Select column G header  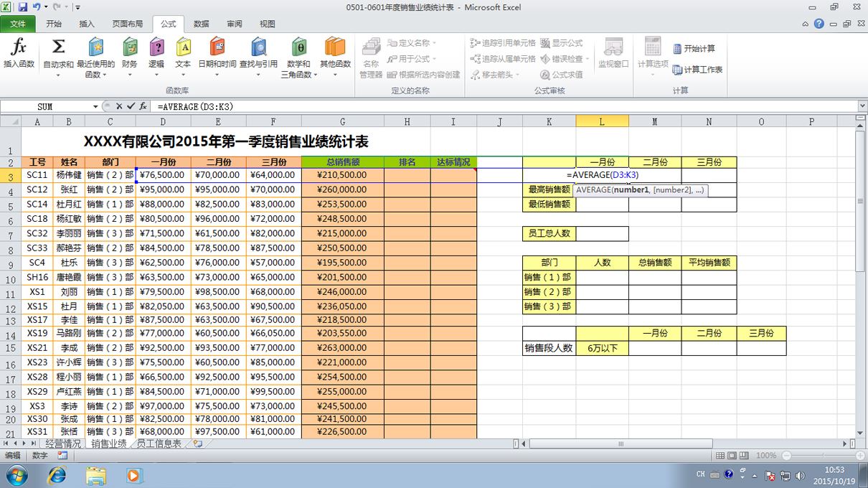click(342, 122)
